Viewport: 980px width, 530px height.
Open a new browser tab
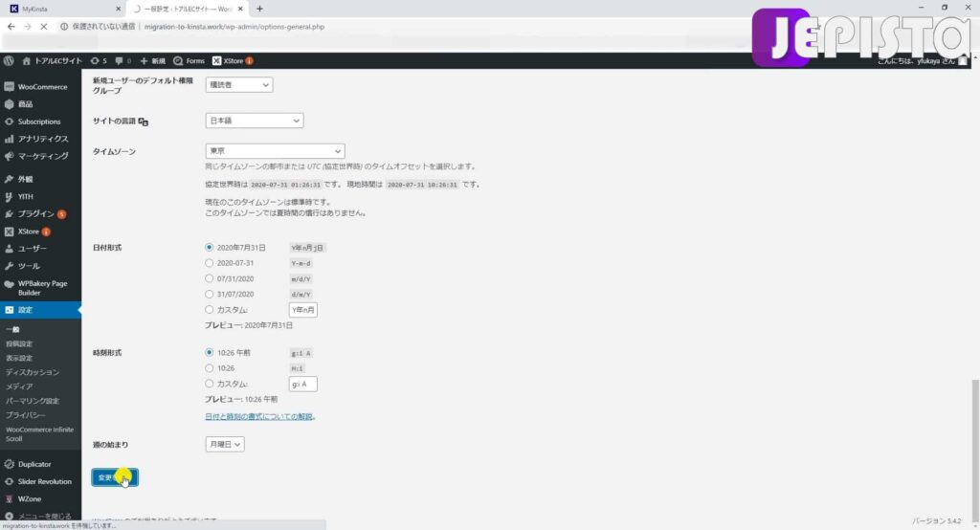pos(259,9)
